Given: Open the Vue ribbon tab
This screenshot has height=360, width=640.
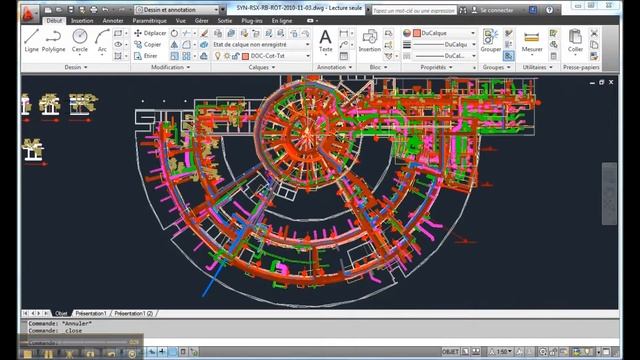Looking at the screenshot, I should tap(180, 20).
